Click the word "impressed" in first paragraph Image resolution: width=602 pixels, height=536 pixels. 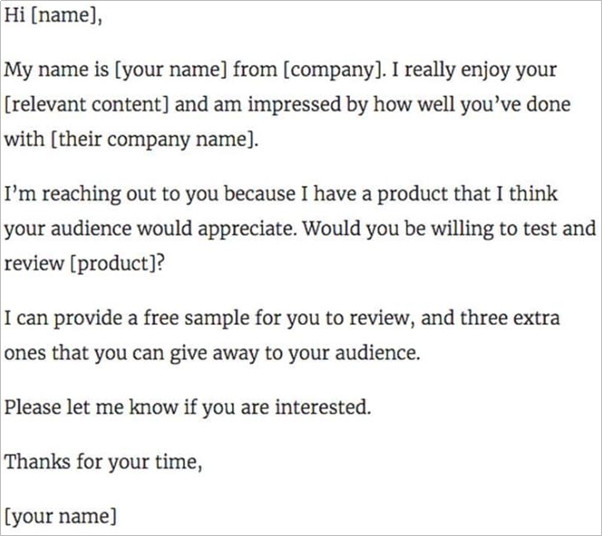tap(294, 105)
